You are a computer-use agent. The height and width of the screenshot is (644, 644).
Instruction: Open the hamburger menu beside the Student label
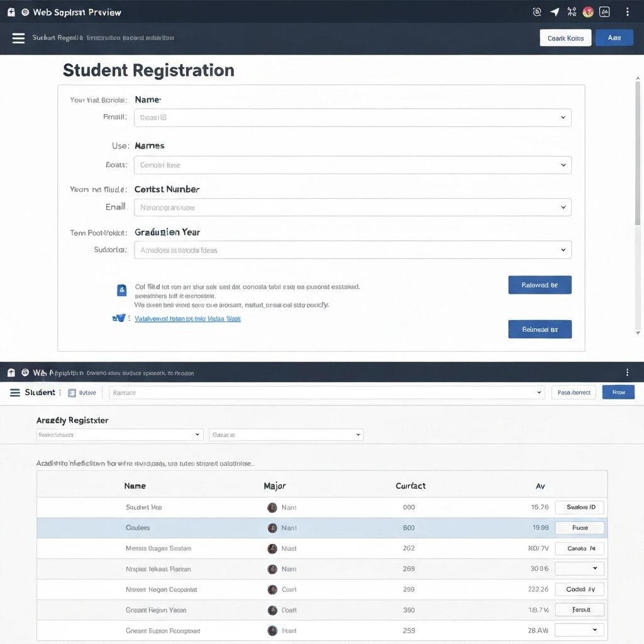pyautogui.click(x=14, y=392)
